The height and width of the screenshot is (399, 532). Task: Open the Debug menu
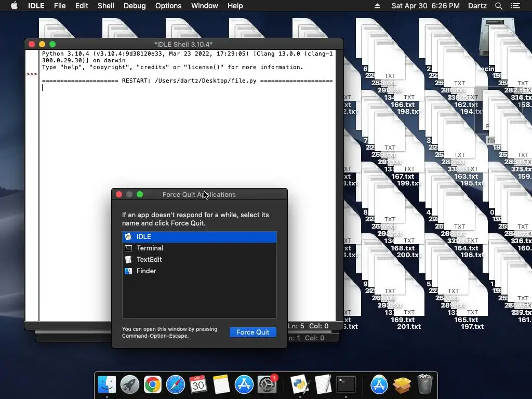[135, 6]
